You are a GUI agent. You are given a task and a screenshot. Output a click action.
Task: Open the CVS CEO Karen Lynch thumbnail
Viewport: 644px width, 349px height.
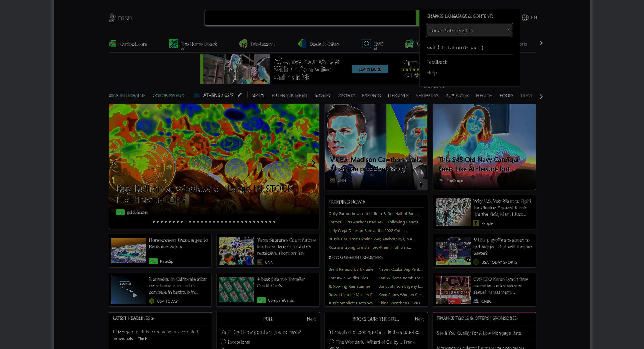point(453,290)
